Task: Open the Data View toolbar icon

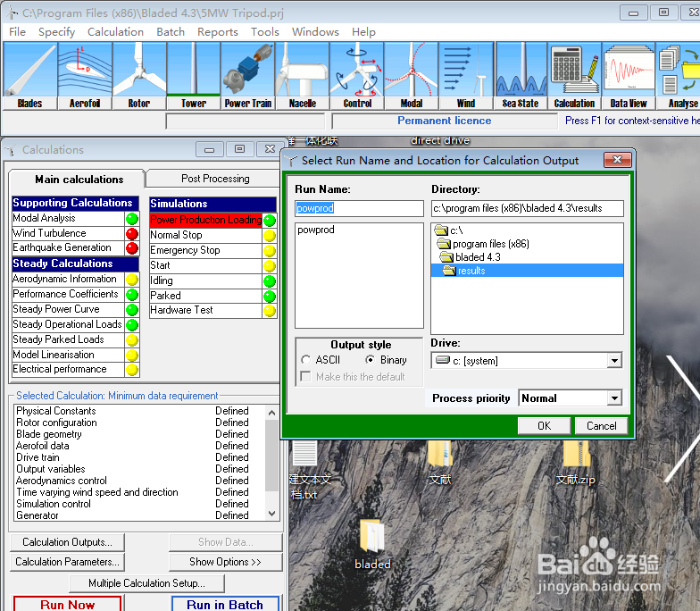Action: (x=629, y=76)
